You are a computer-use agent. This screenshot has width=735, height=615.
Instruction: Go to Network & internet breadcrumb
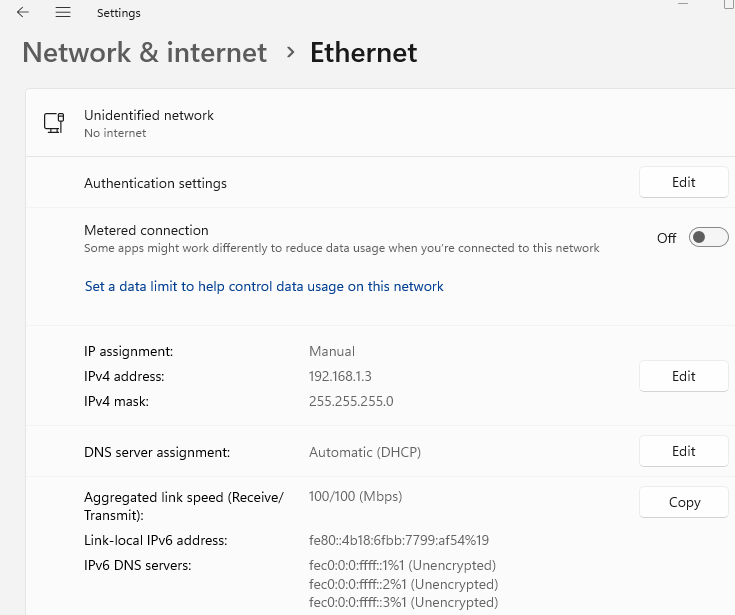pyautogui.click(x=145, y=52)
